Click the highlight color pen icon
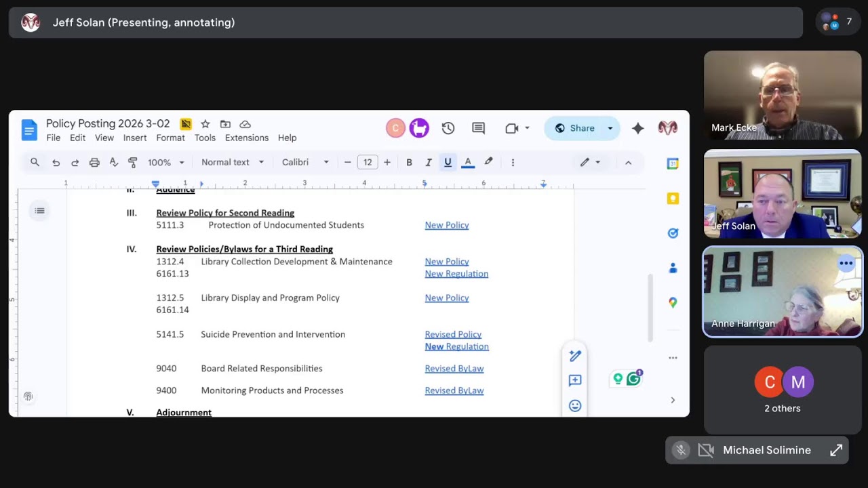Viewport: 868px width, 488px height. [x=488, y=162]
